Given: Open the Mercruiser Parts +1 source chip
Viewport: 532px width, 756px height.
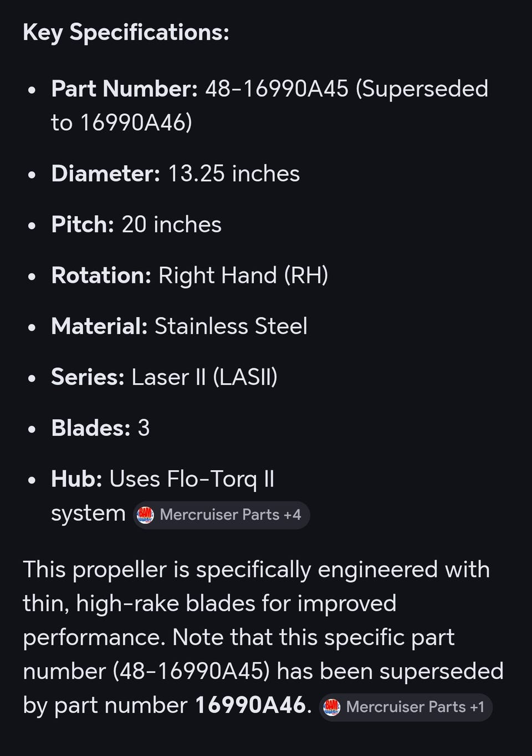Looking at the screenshot, I should [x=406, y=707].
